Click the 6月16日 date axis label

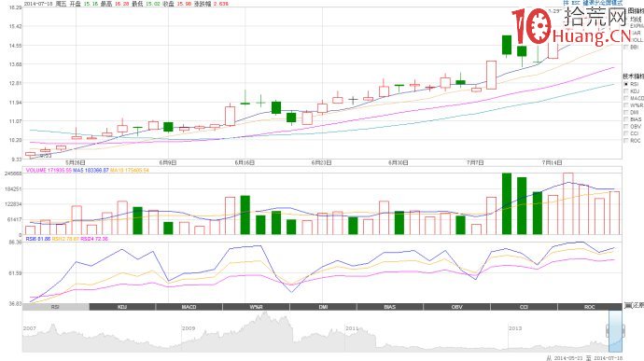click(245, 162)
